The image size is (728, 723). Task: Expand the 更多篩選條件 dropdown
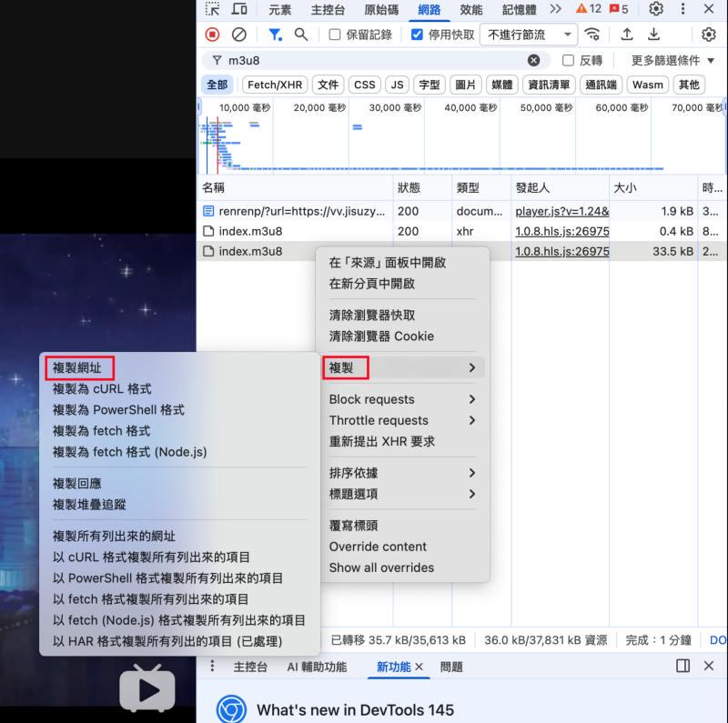pyautogui.click(x=672, y=60)
